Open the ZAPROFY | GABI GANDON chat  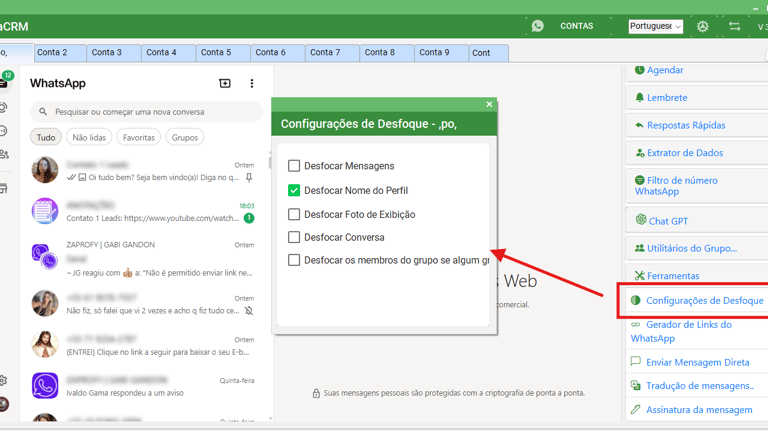(x=144, y=258)
